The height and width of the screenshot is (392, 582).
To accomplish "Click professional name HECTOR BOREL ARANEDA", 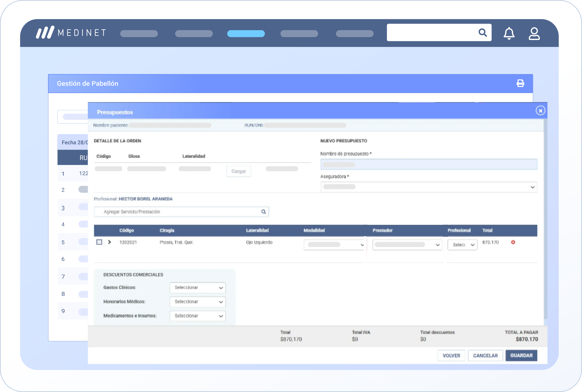I will point(146,199).
